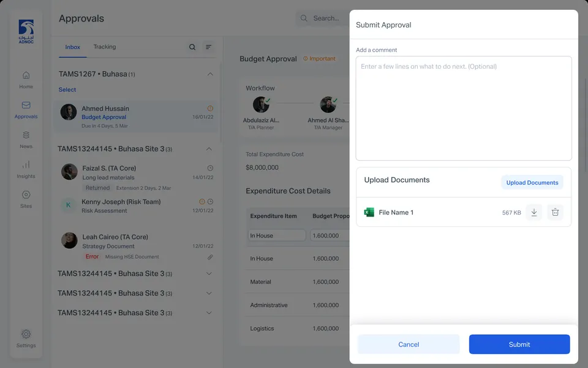Switch to the Inbox tab
588x368 pixels.
tap(72, 47)
